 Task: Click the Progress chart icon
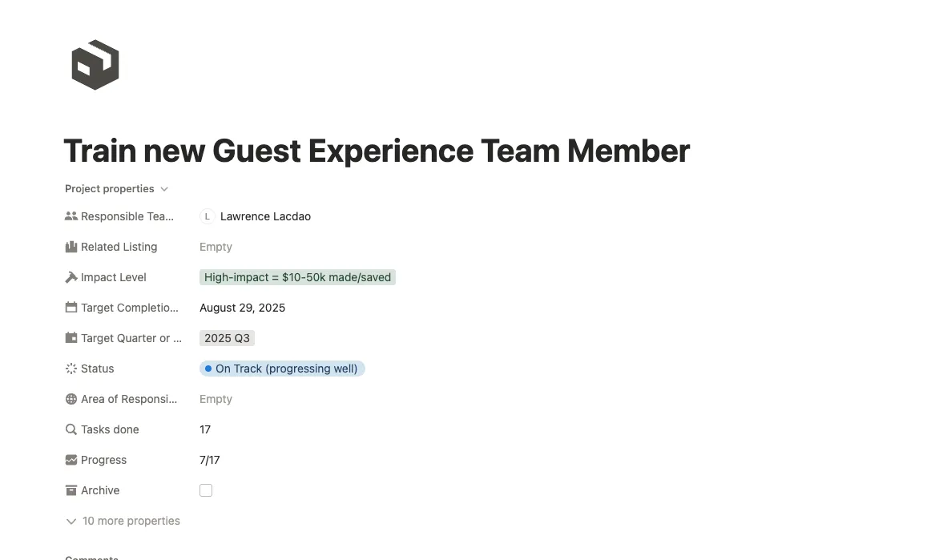tap(71, 460)
